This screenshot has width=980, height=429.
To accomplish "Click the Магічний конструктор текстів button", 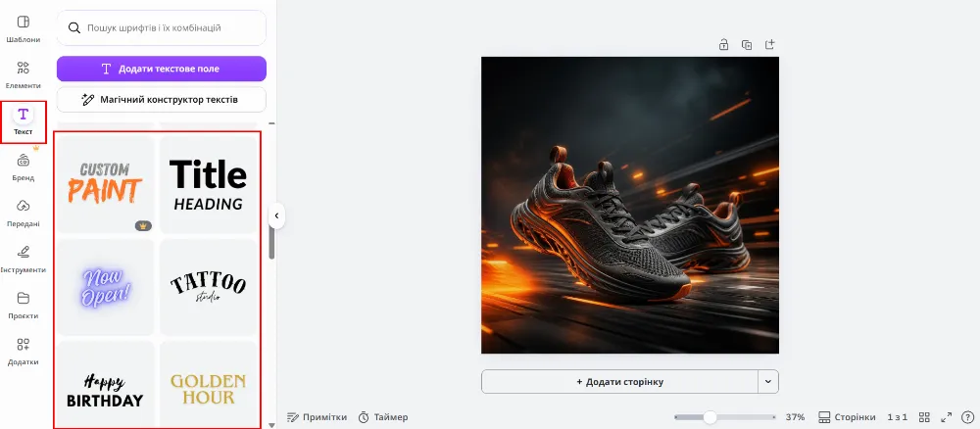I will click(x=162, y=99).
